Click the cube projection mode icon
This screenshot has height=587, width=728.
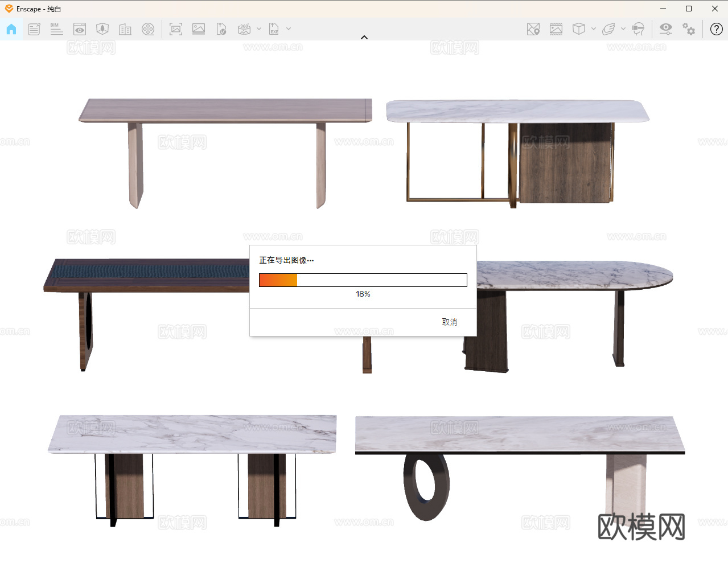(x=579, y=29)
